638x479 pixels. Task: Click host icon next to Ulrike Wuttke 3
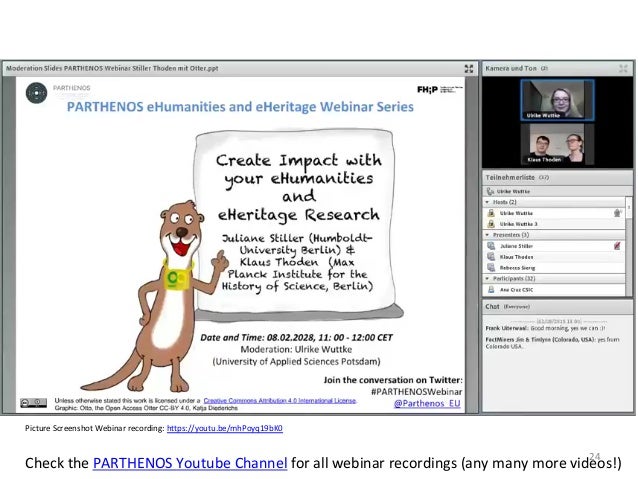[491, 224]
